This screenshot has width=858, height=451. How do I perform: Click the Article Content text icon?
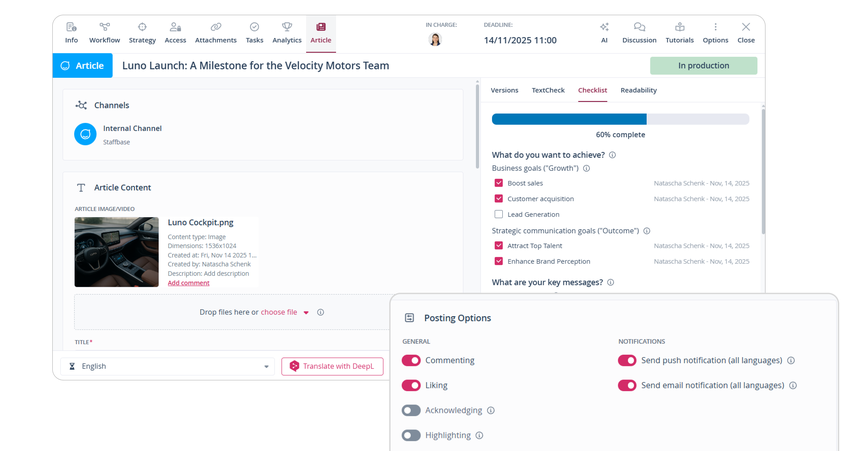tap(81, 188)
